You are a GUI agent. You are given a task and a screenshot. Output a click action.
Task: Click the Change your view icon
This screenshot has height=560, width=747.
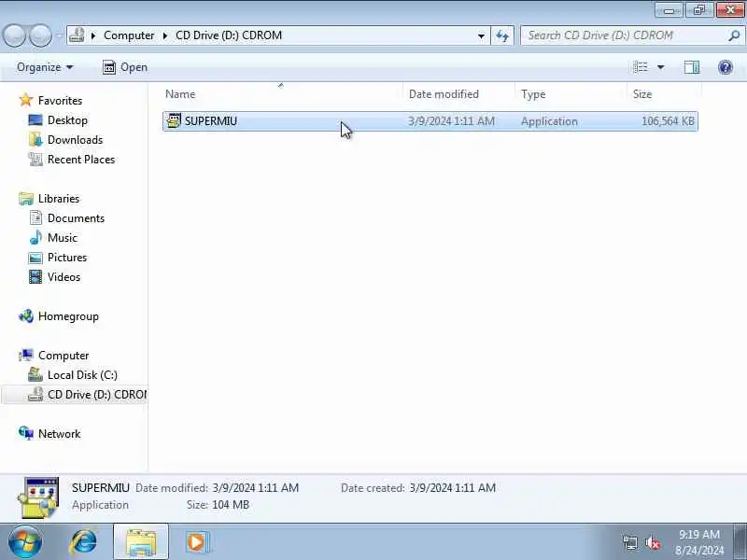coord(641,67)
